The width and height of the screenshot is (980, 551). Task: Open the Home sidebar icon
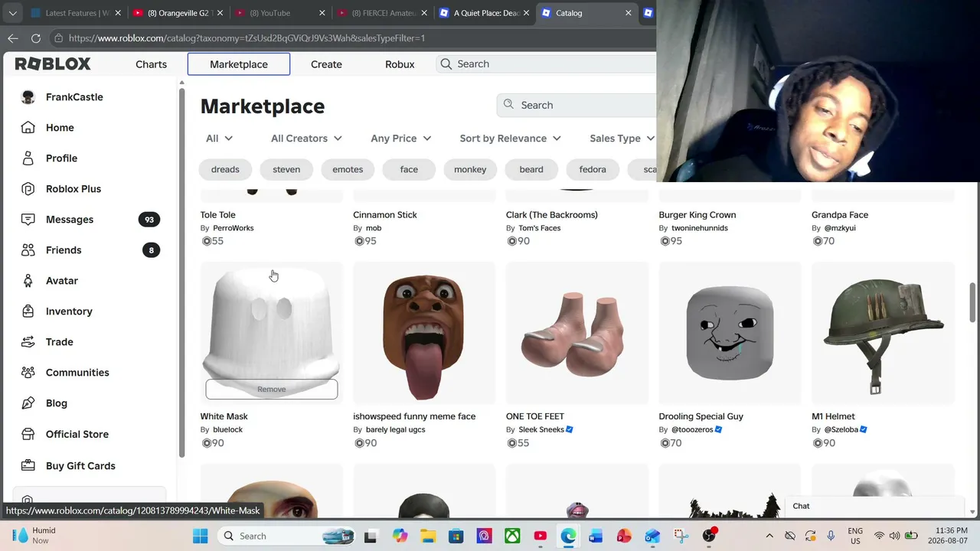tap(28, 128)
